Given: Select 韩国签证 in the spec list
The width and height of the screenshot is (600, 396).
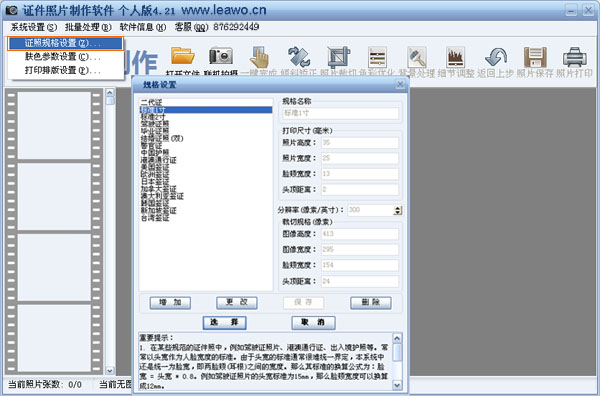Looking at the screenshot, I should pos(206,204).
